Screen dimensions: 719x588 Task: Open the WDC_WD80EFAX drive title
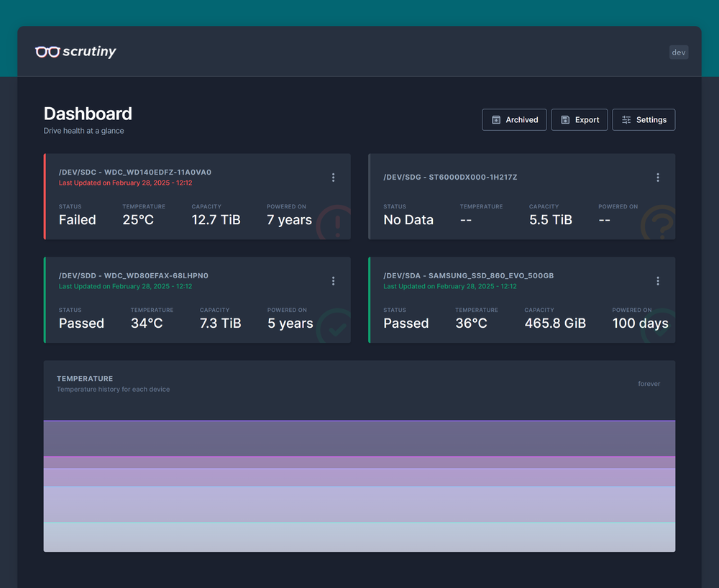pyautogui.click(x=134, y=276)
